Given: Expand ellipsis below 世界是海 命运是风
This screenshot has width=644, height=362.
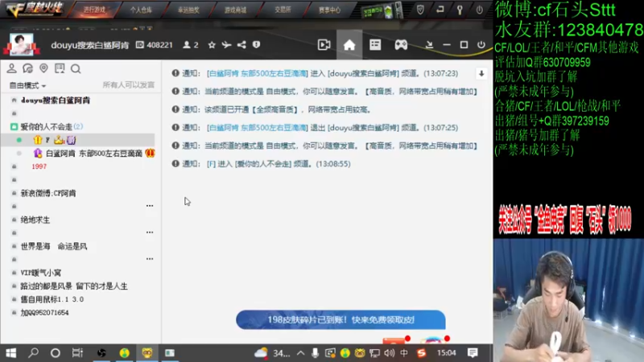Looking at the screenshot, I should [x=150, y=259].
